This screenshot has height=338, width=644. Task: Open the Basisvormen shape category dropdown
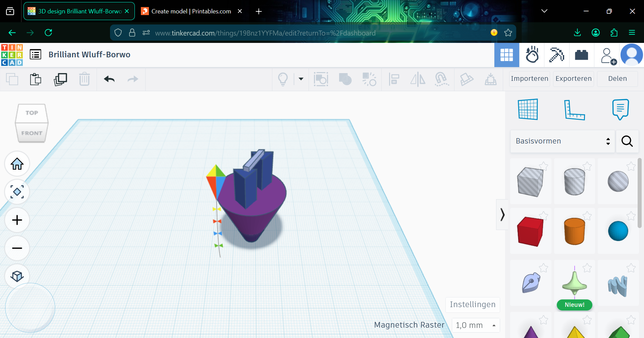pos(562,141)
